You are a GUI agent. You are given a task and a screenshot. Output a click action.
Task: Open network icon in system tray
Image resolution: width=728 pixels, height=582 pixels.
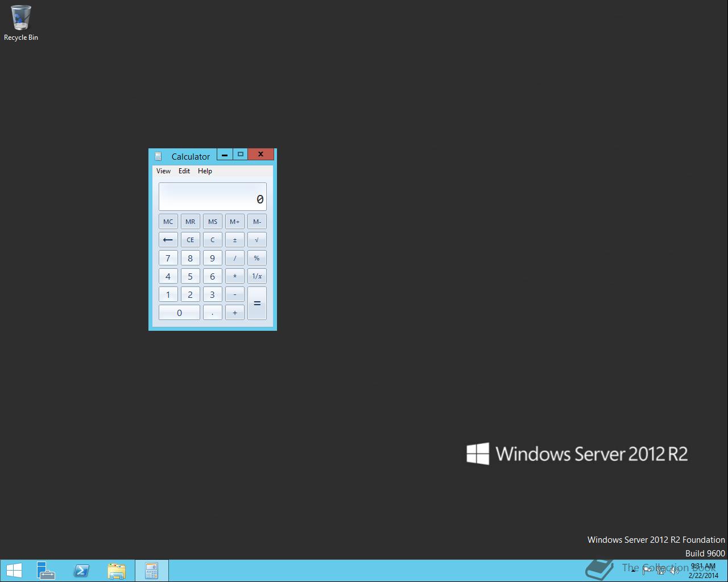tap(660, 571)
